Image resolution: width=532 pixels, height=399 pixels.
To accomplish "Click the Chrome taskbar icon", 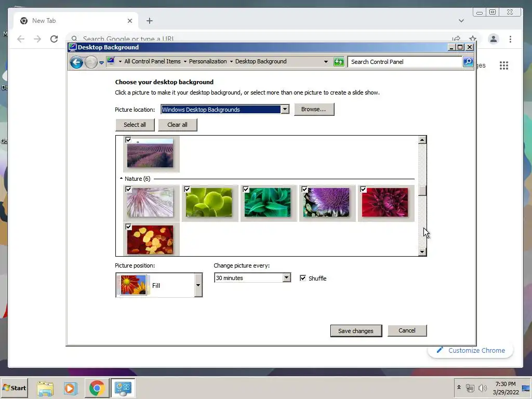I will (x=97, y=388).
